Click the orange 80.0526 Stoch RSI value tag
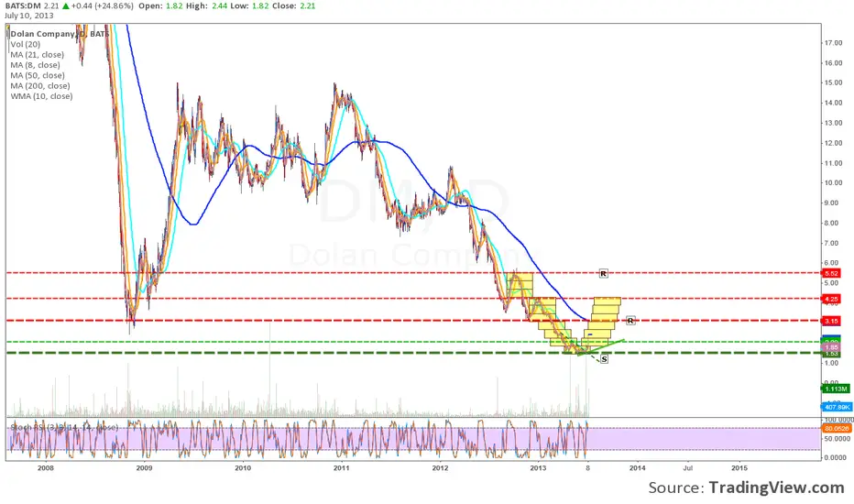 click(838, 428)
